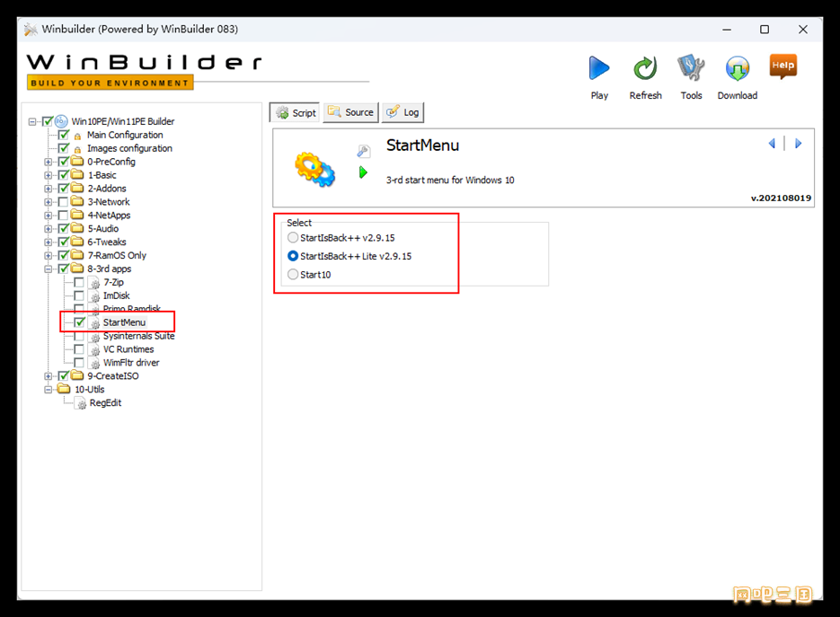Viewport: 840px width, 617px height.
Task: Select Main Configuration in the tree
Action: 125,135
